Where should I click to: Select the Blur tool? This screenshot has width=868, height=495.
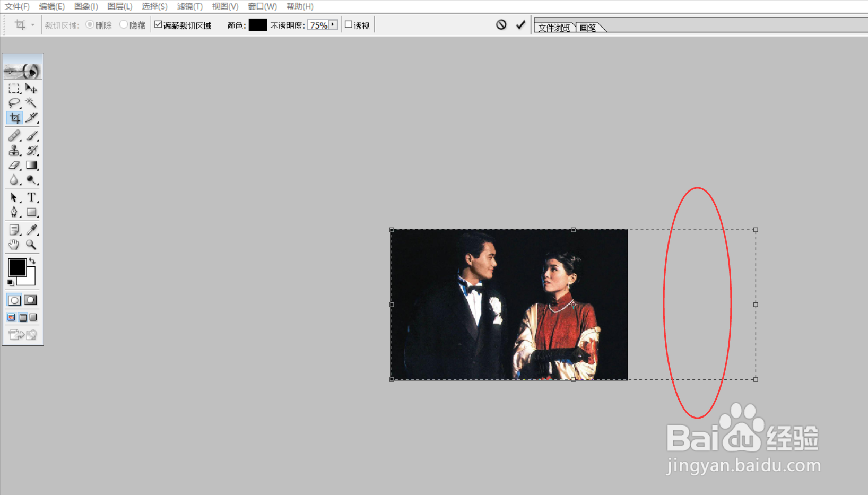14,180
